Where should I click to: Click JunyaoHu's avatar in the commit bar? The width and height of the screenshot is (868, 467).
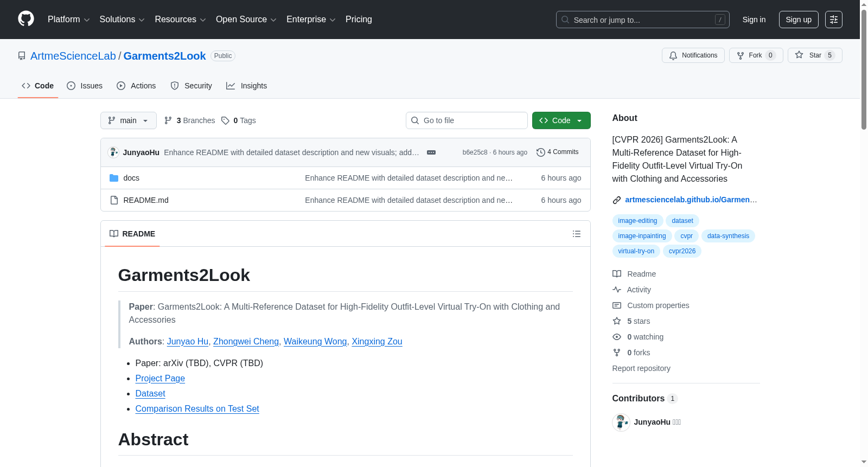coord(113,152)
